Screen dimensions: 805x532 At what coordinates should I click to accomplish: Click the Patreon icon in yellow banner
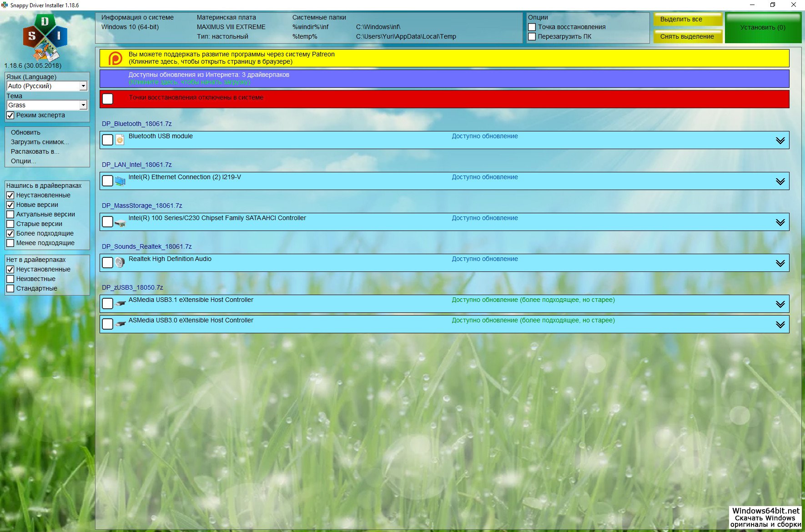(x=115, y=58)
